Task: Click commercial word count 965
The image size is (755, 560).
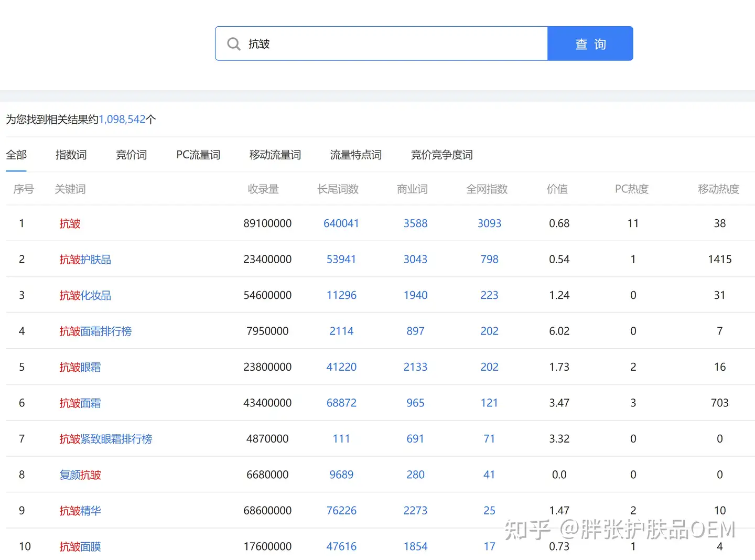Action: [415, 403]
